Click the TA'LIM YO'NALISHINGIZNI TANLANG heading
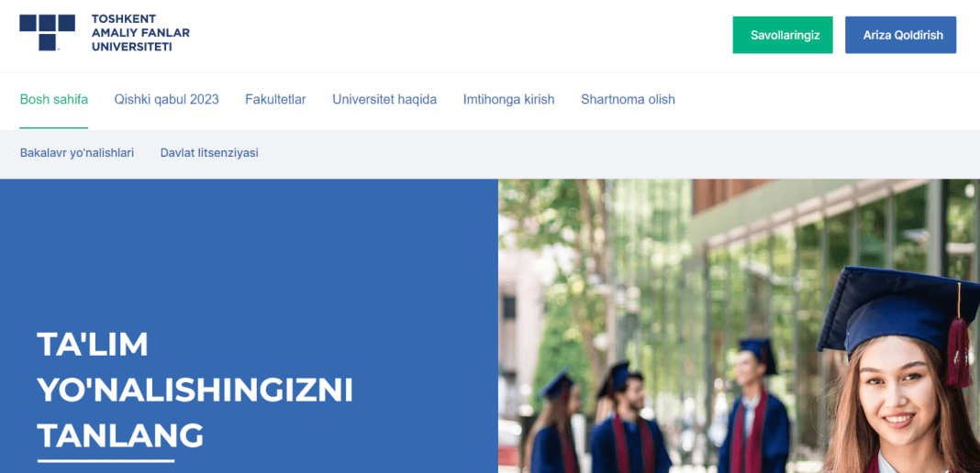980x473 pixels. [x=195, y=390]
